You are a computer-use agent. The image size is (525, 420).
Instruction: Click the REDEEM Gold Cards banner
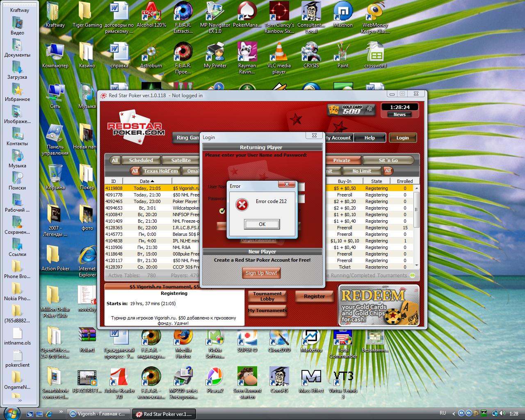pyautogui.click(x=379, y=305)
